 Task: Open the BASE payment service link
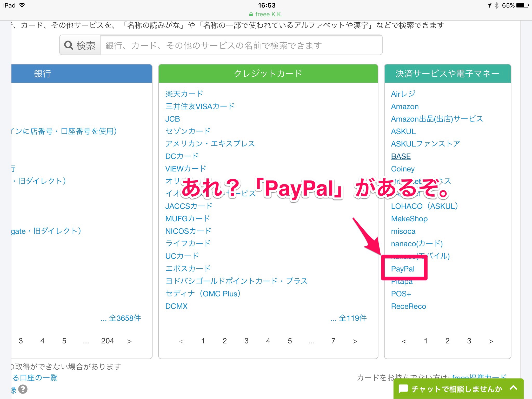401,156
